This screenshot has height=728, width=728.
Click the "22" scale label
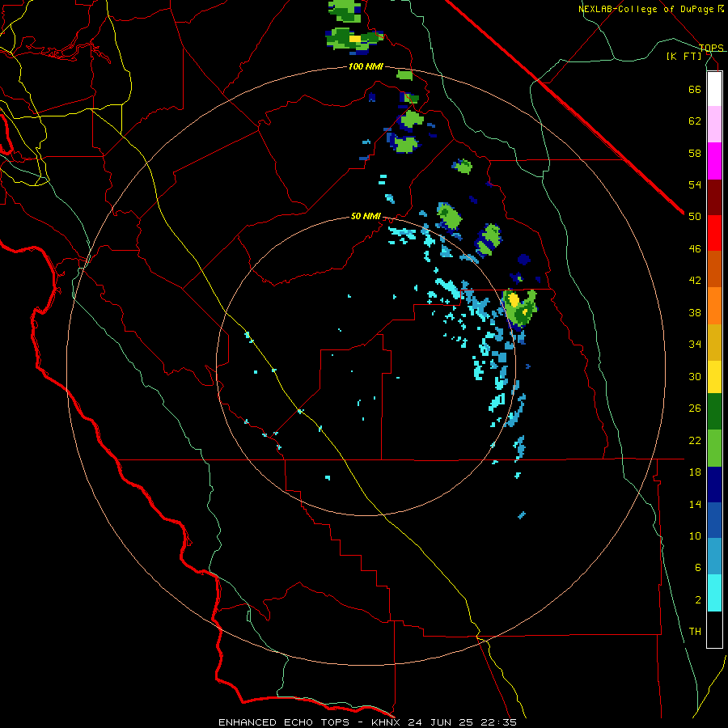point(695,440)
